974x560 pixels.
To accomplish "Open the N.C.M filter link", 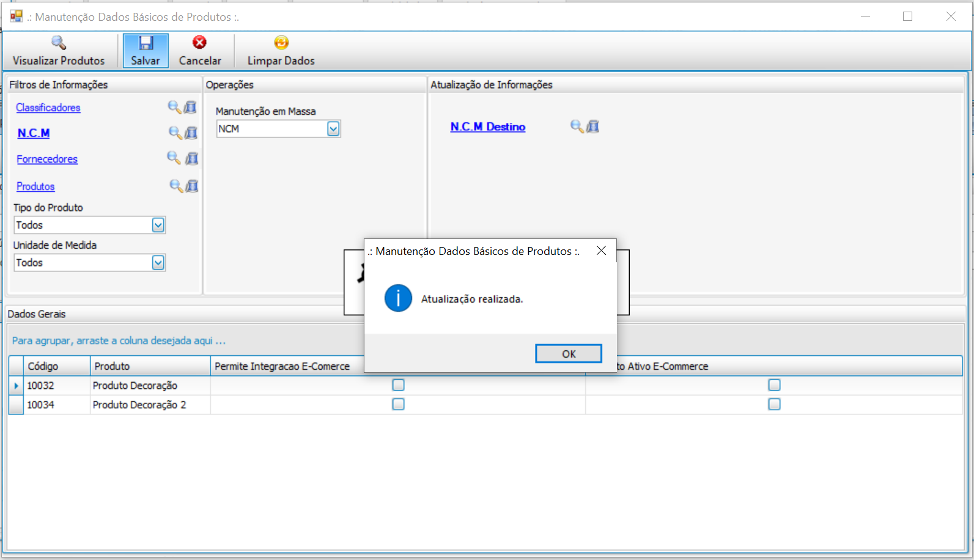I will [x=34, y=133].
